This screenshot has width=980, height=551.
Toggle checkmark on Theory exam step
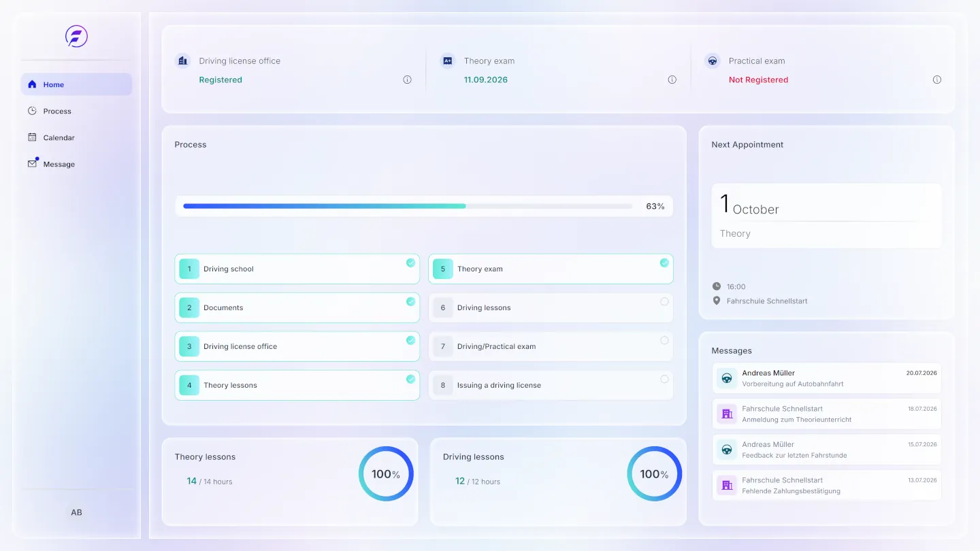(664, 263)
